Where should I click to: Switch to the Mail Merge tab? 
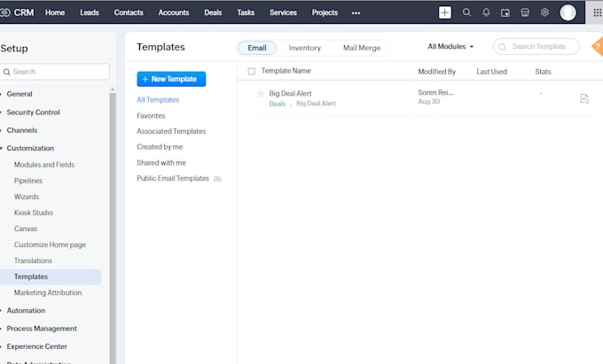[x=362, y=48]
